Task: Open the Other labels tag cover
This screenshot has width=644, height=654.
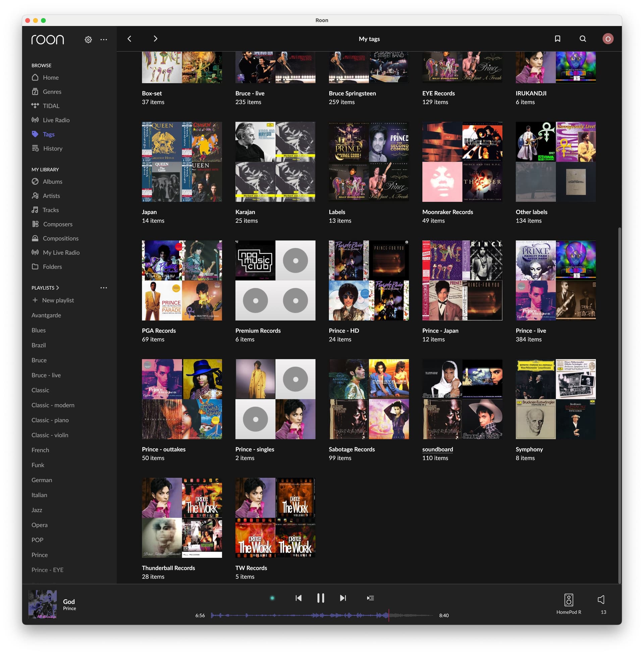Action: (x=556, y=162)
